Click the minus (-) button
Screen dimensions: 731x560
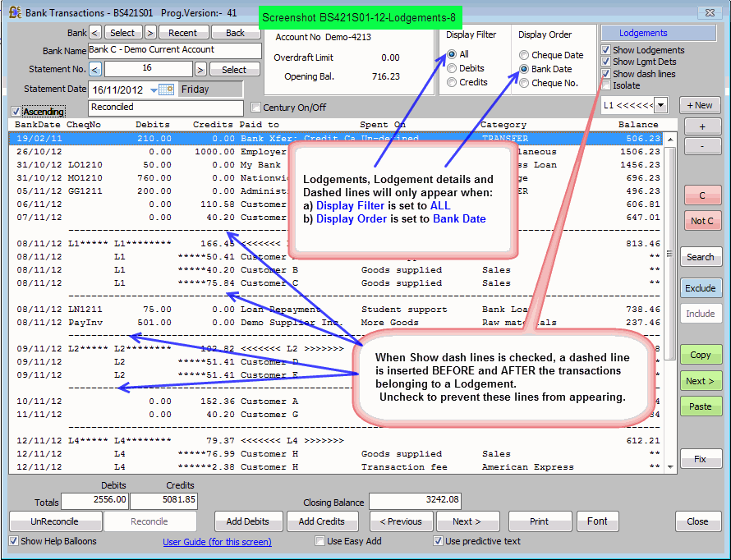coord(702,146)
